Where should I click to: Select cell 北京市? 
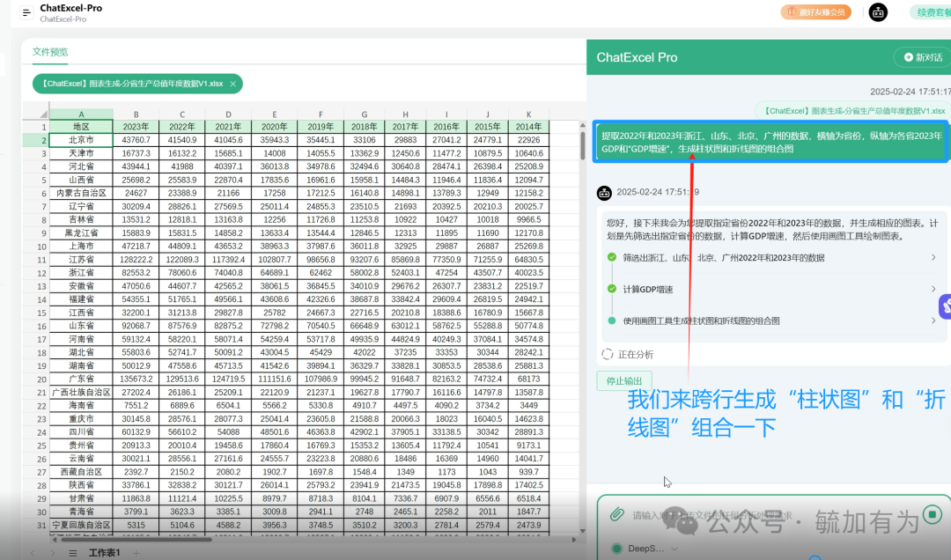tap(81, 139)
